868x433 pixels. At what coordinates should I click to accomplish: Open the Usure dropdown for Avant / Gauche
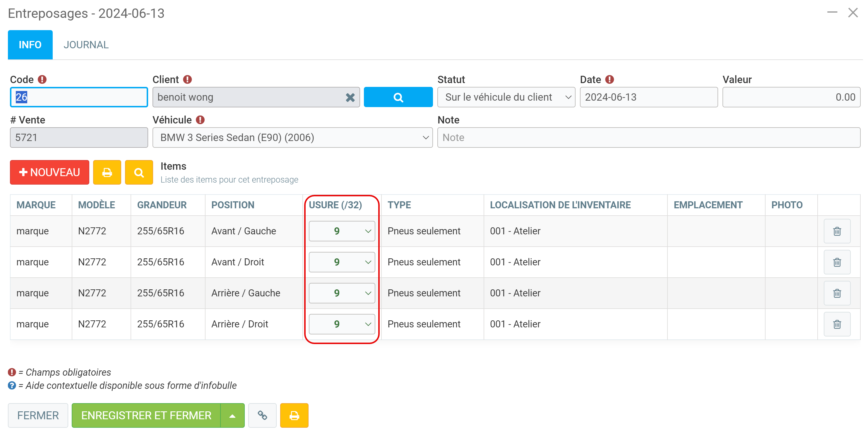342,231
